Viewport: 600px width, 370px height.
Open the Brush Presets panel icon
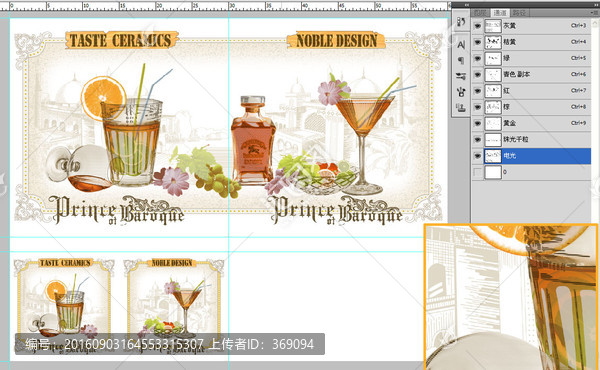(x=461, y=76)
